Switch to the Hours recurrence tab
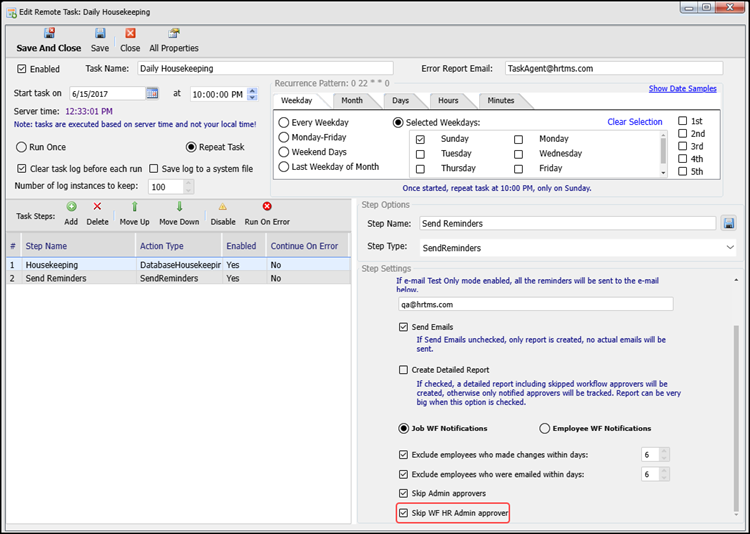 point(447,101)
